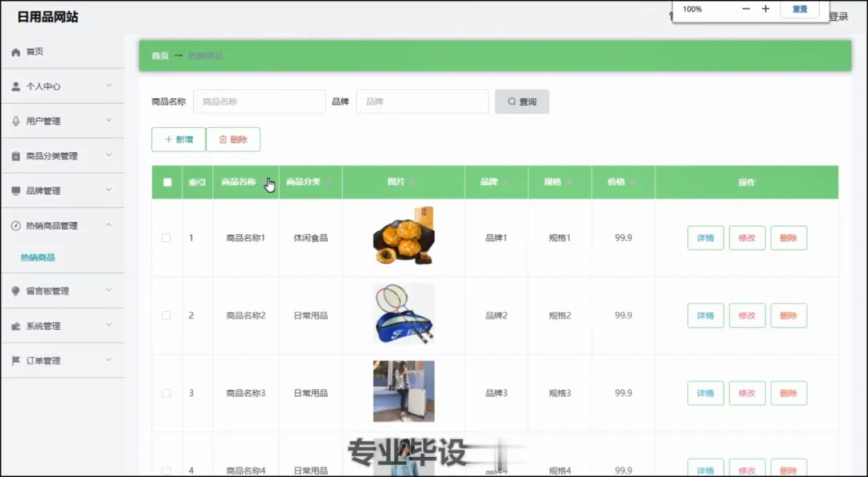Click the 新增 add button
The image size is (868, 477).
[x=178, y=140]
